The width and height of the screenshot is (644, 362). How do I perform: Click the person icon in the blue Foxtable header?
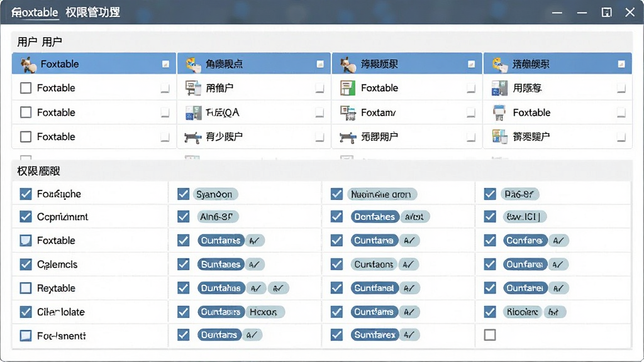point(28,65)
